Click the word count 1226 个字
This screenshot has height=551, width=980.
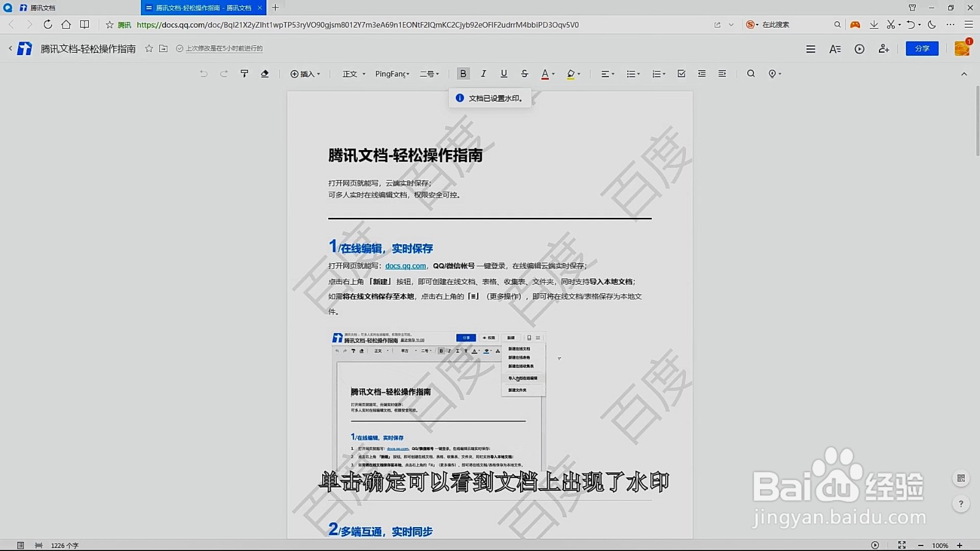coord(64,545)
